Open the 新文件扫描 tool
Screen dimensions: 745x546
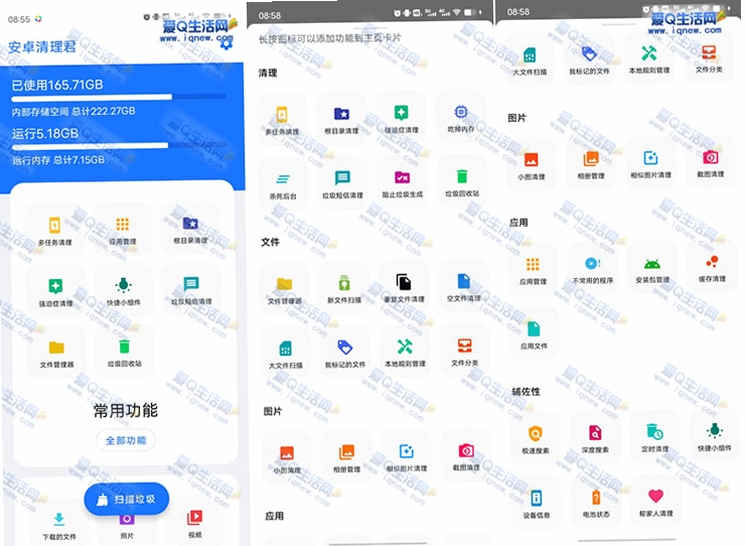tap(344, 288)
